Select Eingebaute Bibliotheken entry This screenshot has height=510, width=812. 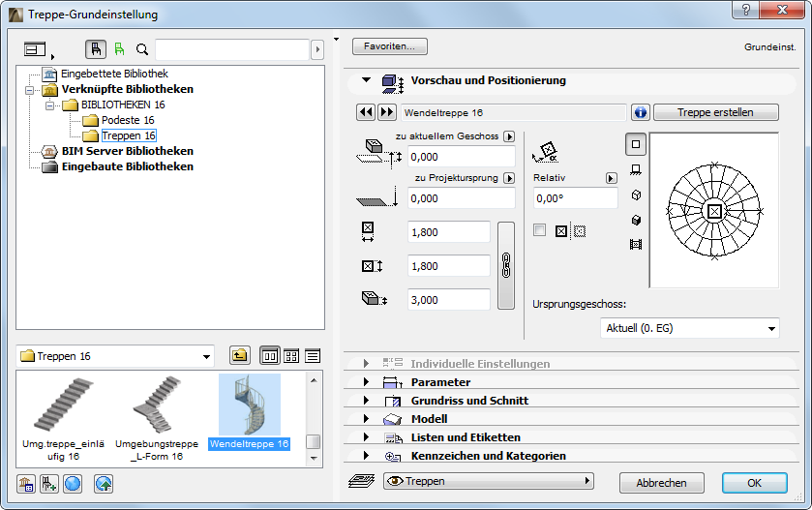click(x=128, y=166)
